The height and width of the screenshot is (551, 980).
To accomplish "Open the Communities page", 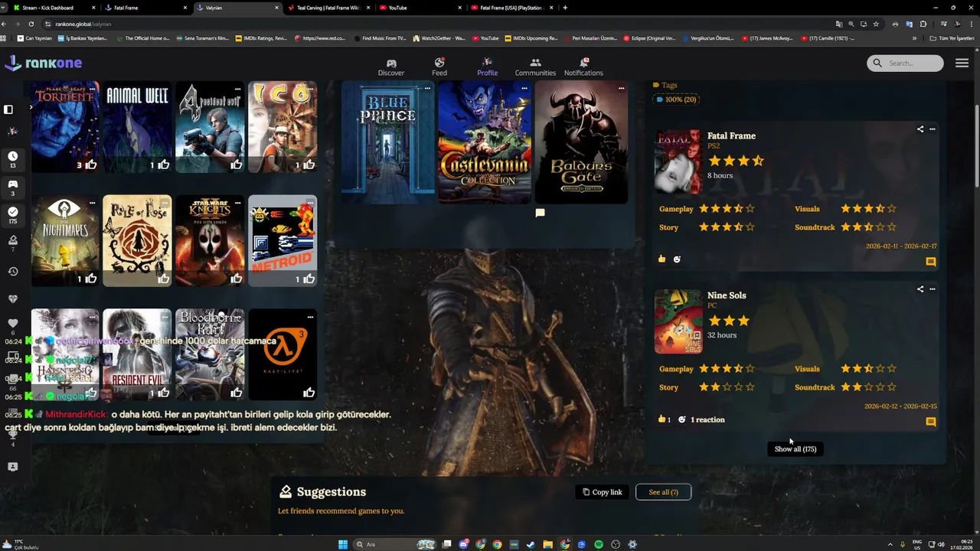I will point(535,67).
